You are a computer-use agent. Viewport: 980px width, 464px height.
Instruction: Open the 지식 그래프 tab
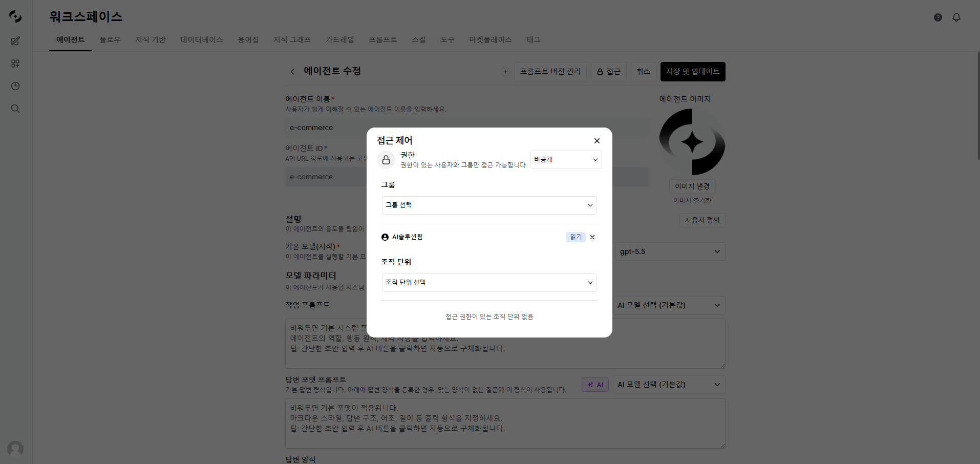point(292,40)
